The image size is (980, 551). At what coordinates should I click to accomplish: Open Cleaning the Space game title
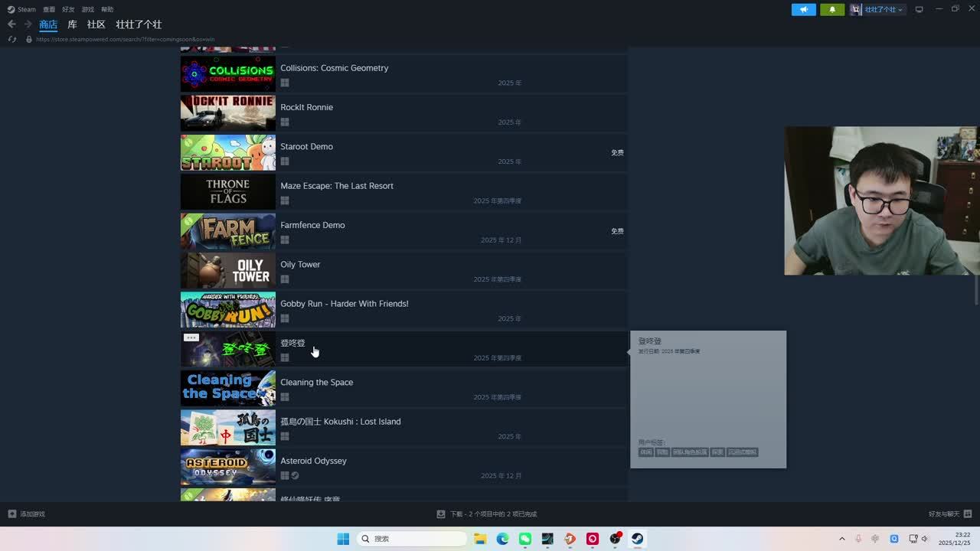[316, 382]
